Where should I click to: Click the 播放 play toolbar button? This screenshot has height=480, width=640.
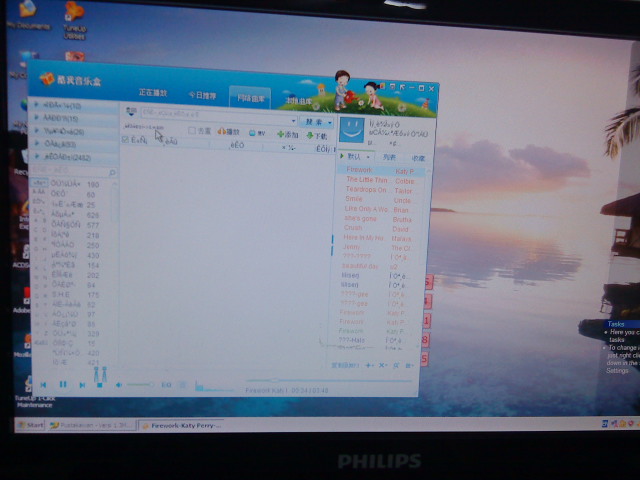click(x=229, y=132)
